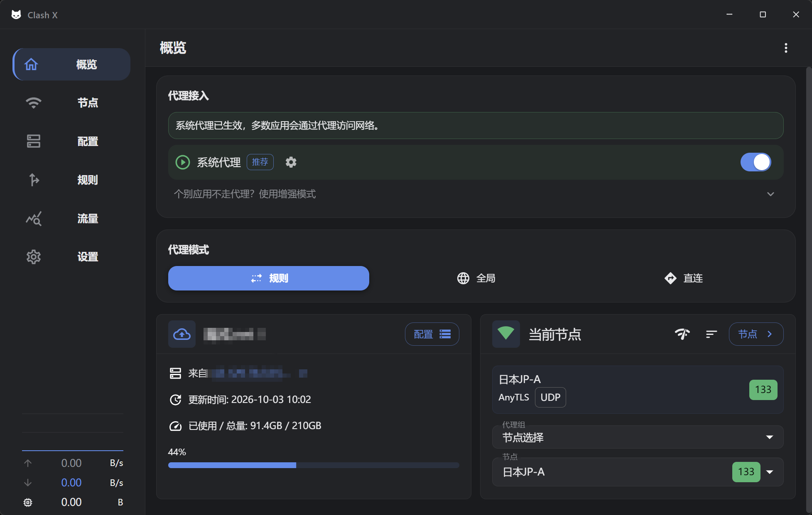The width and height of the screenshot is (812, 515).
Task: Select the 规则 rule proxy mode
Action: (268, 278)
